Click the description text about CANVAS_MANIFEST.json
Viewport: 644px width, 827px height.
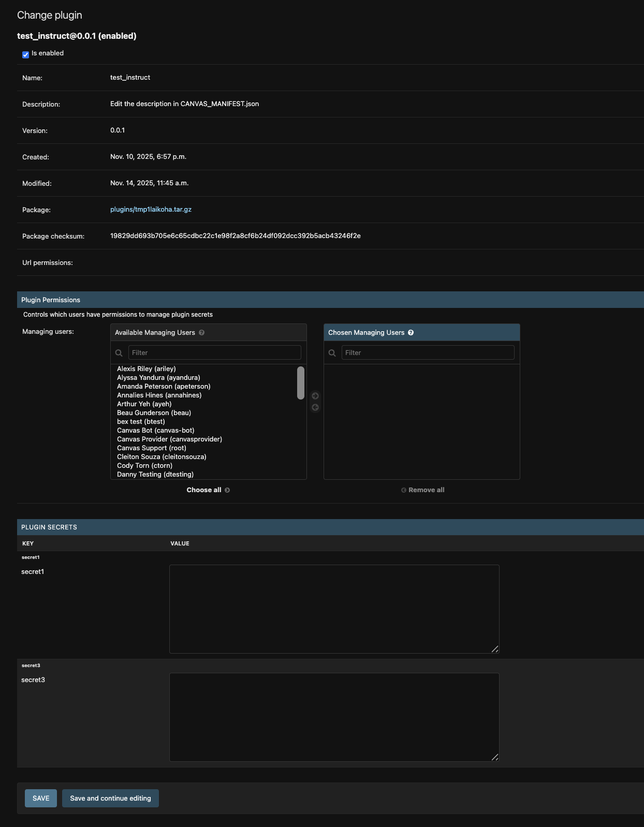[184, 104]
